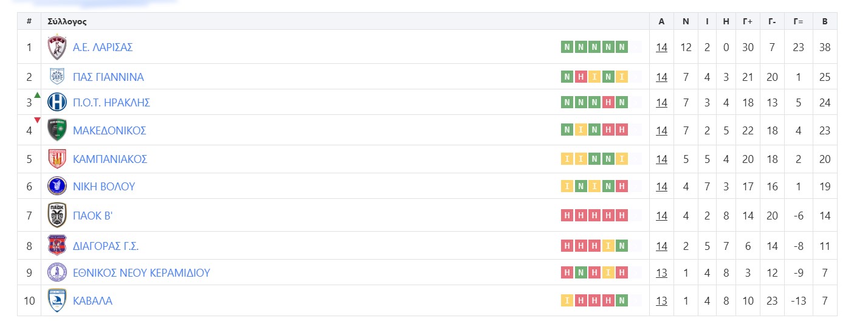Click the green up arrow beside Ηρακλής rank
The width and height of the screenshot is (868, 332).
[37, 95]
